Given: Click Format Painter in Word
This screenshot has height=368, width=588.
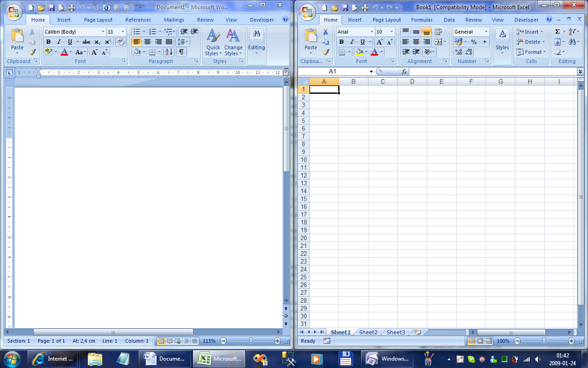Looking at the screenshot, I should [x=32, y=52].
